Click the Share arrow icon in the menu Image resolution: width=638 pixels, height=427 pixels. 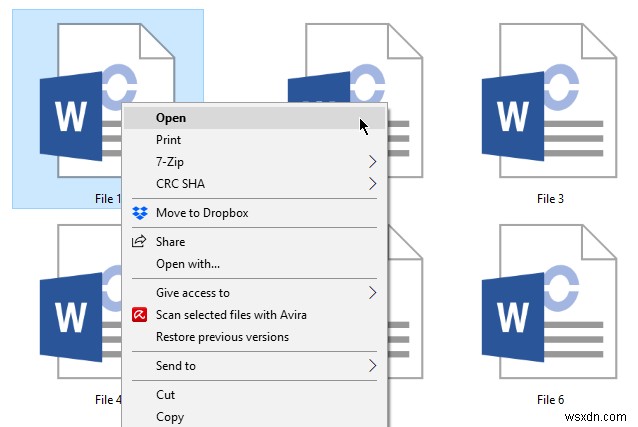[x=139, y=241]
